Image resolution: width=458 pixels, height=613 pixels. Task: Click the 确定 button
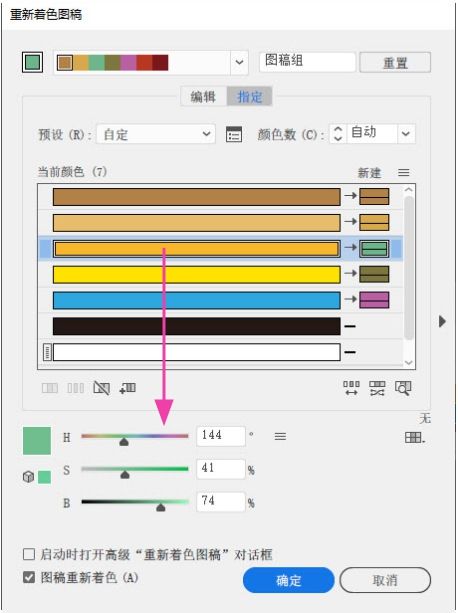(288, 580)
